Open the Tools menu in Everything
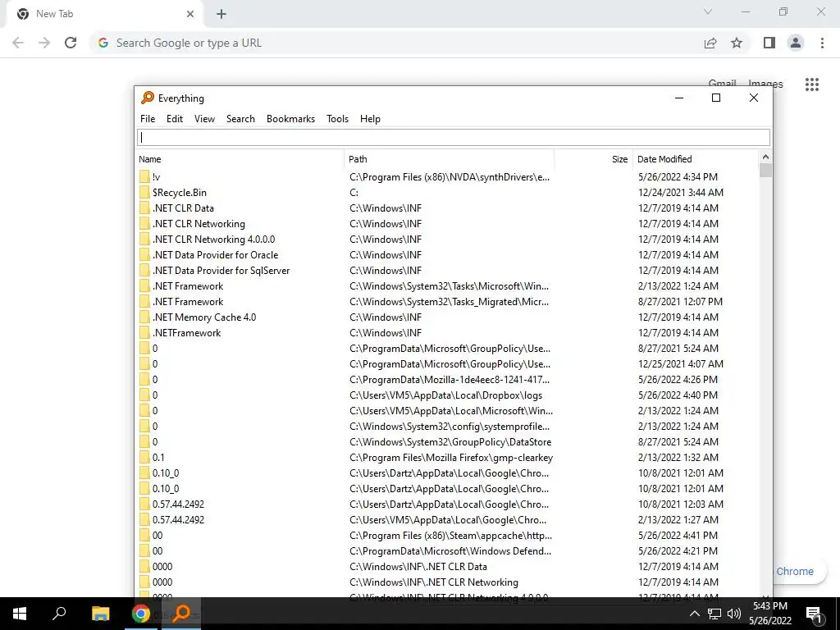Image resolution: width=840 pixels, height=630 pixels. pos(337,119)
